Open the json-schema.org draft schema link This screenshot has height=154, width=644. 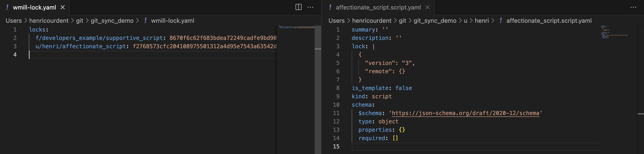point(465,113)
